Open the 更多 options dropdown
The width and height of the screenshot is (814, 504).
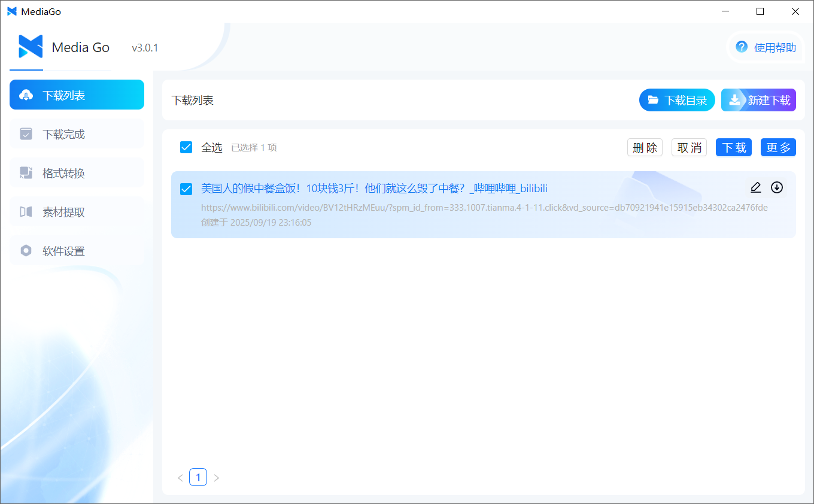778,147
